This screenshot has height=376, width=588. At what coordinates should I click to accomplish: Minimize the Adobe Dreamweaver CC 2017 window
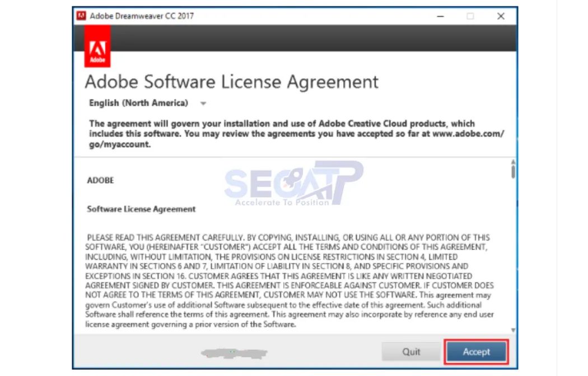pos(440,16)
